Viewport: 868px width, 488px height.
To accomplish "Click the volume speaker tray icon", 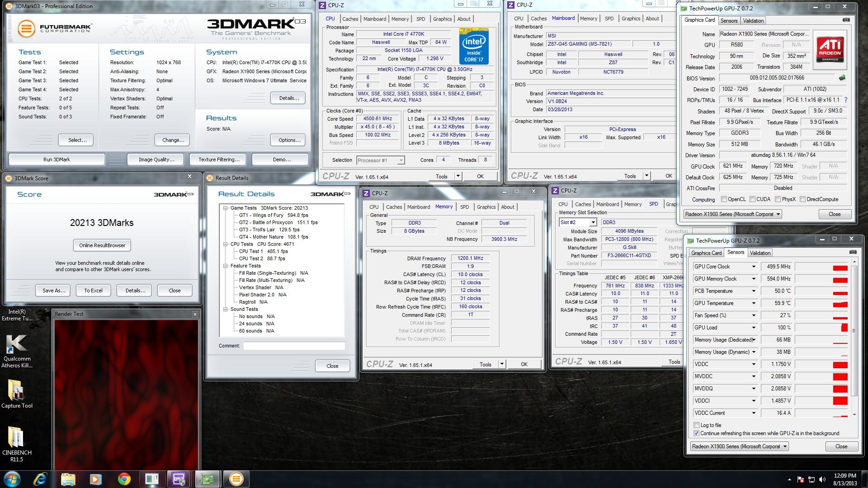I will [822, 479].
